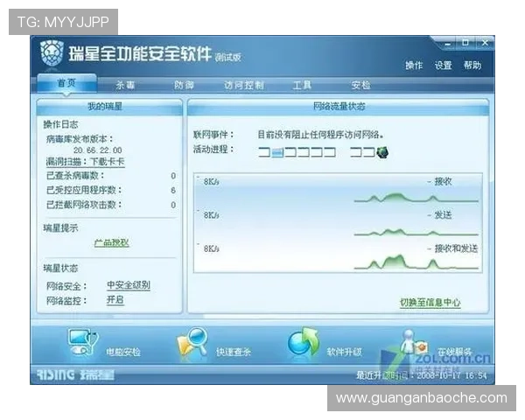Open the 帮助 help menu
This screenshot has width=525, height=420.
click(x=472, y=65)
